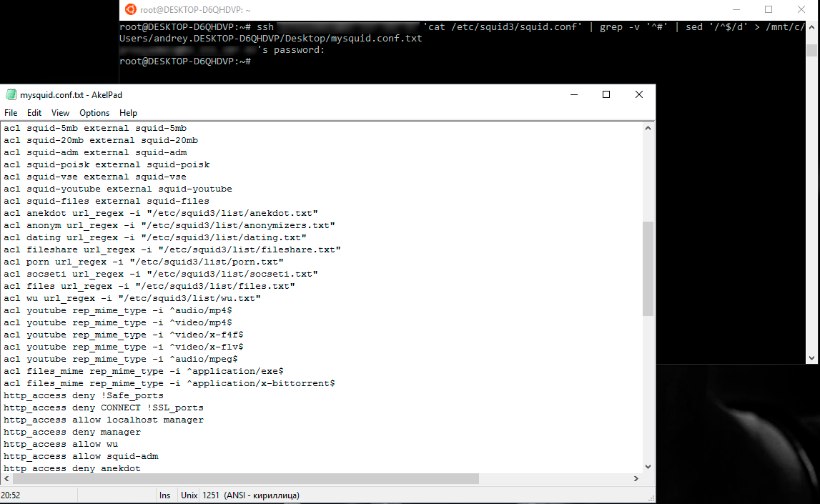
Task: Open the Edit menu in AkelPad
Action: click(x=34, y=113)
